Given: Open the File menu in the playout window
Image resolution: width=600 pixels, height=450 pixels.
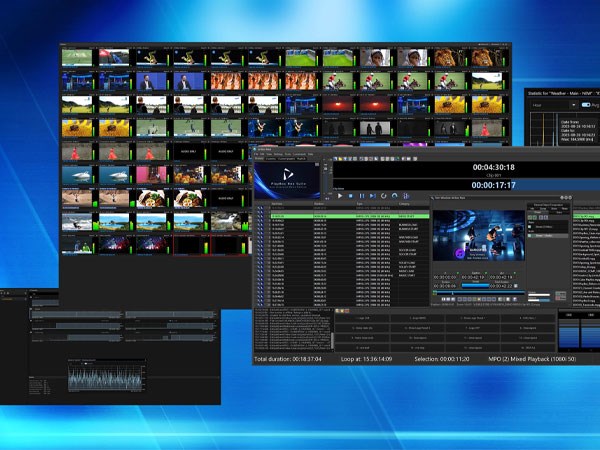Looking at the screenshot, I should [x=257, y=154].
